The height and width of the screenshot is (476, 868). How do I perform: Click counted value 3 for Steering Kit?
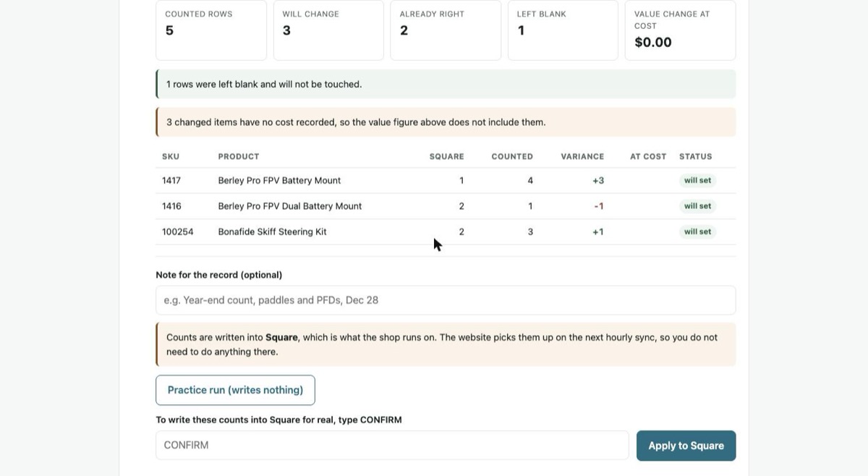pos(530,231)
